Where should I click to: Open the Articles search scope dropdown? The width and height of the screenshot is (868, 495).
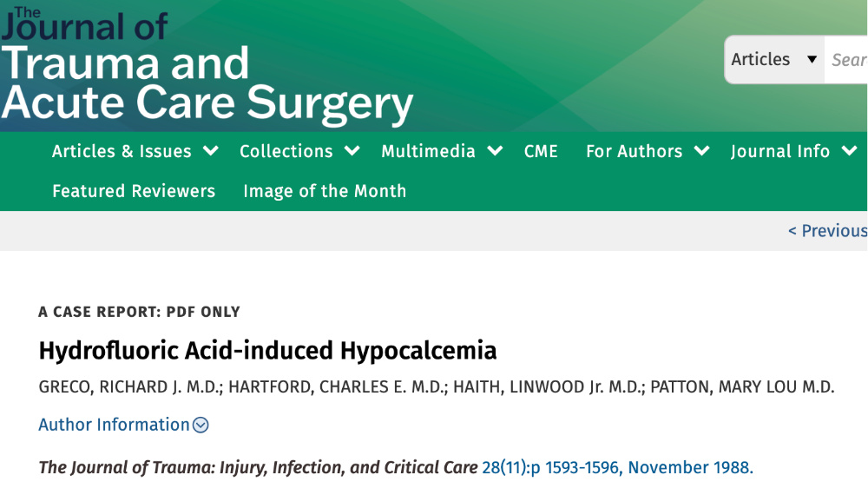[x=773, y=60]
